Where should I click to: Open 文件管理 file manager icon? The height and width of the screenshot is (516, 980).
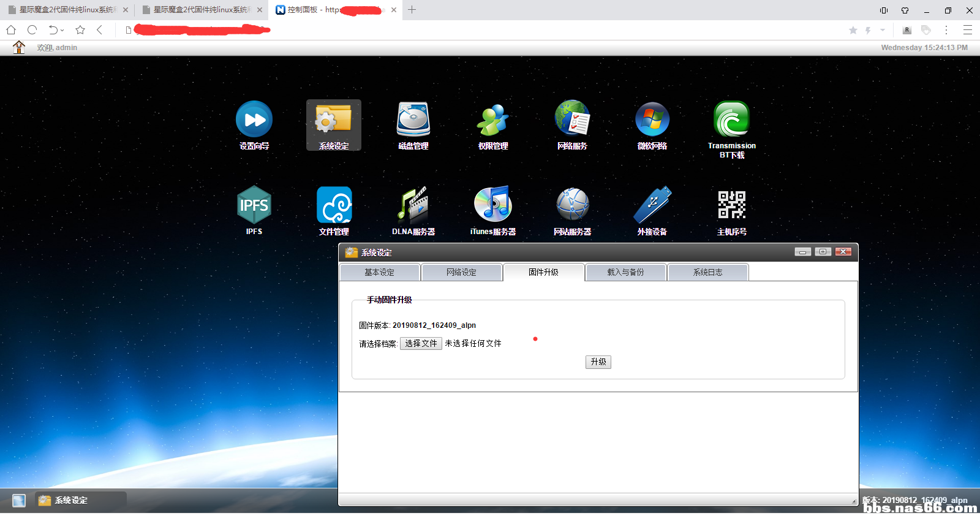[x=334, y=205]
